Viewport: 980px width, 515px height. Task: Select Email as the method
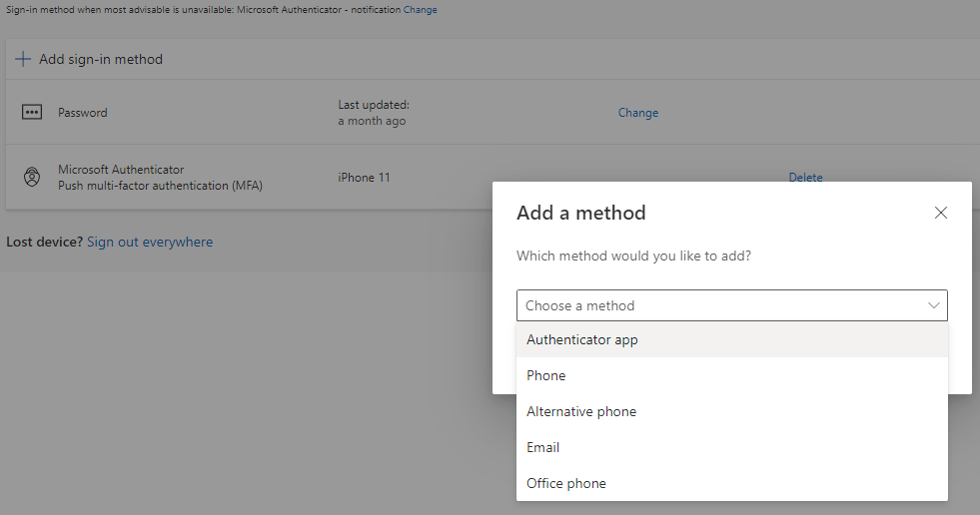pyautogui.click(x=543, y=447)
